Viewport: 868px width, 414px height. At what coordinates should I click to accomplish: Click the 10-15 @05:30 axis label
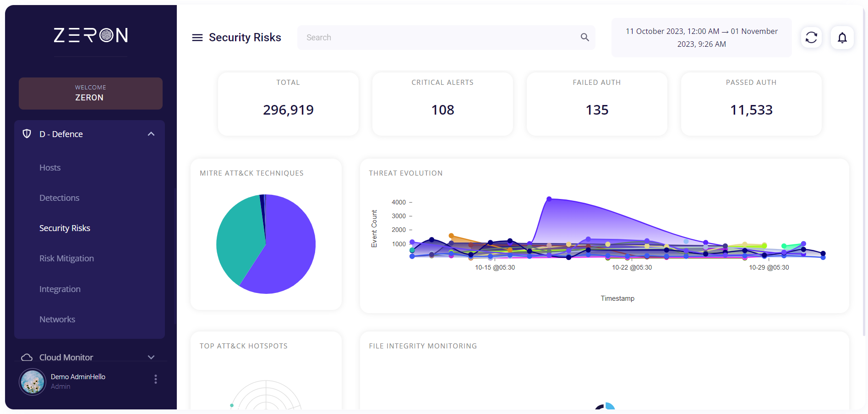(x=495, y=267)
